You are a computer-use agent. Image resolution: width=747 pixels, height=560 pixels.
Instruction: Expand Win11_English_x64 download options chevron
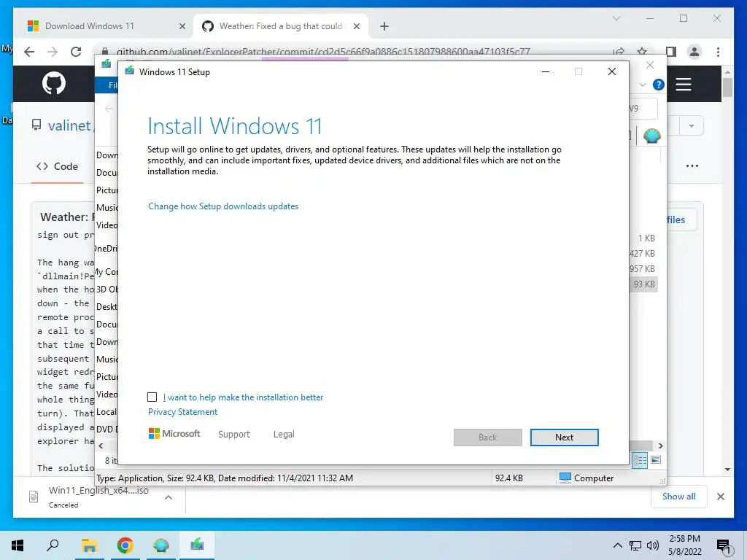169,497
